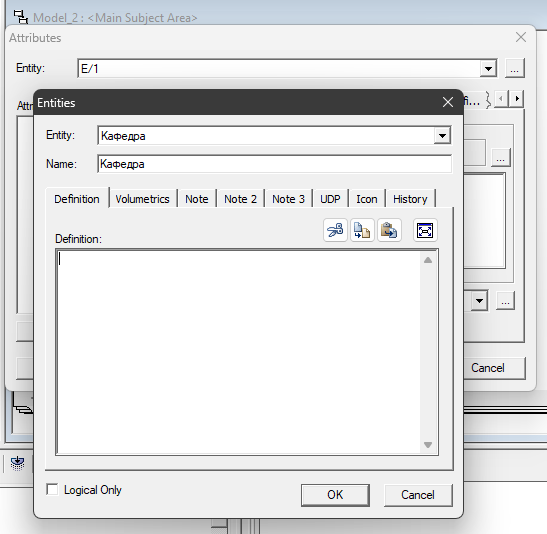The width and height of the screenshot is (547, 534).
Task: Click the Definition scrollbar down arrow
Action: (x=428, y=445)
